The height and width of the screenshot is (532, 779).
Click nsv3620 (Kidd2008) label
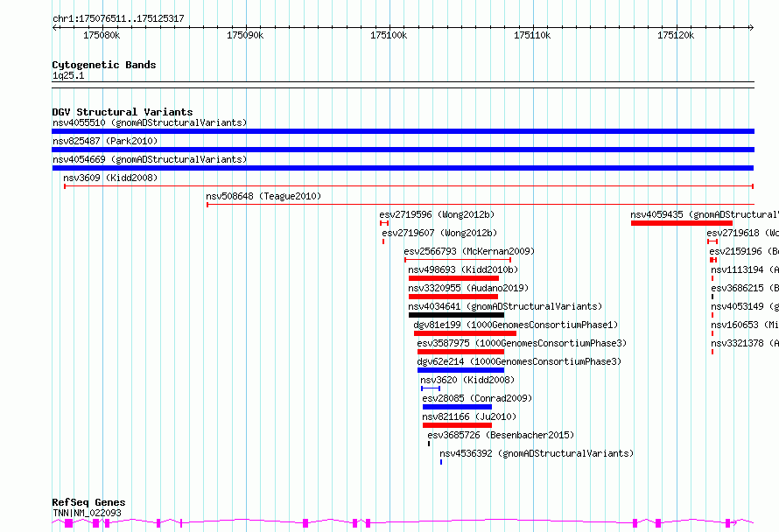coord(467,380)
